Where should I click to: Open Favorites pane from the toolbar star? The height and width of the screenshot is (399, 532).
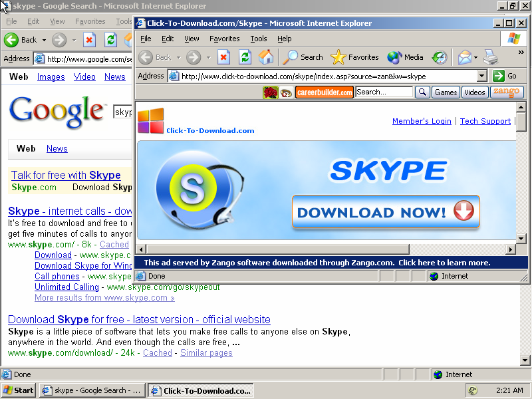354,57
